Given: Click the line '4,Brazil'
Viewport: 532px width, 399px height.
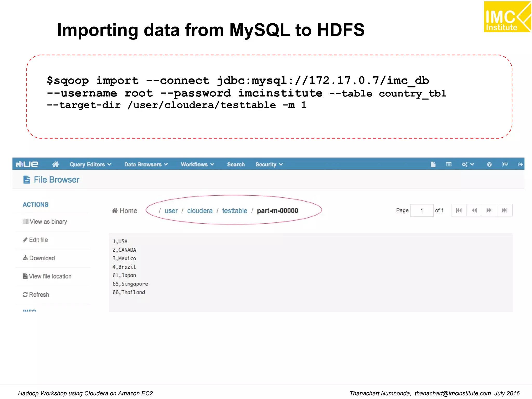Looking at the screenshot, I should point(124,267).
